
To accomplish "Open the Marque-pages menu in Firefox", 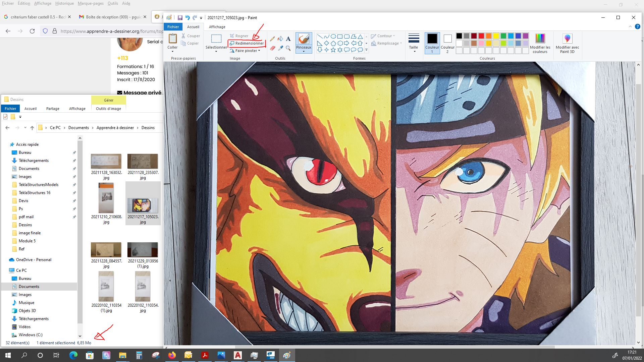I will (x=91, y=3).
